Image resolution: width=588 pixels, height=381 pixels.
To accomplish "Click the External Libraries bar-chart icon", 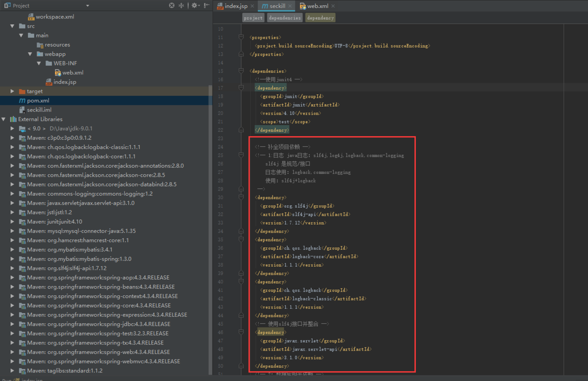I will point(13,119).
